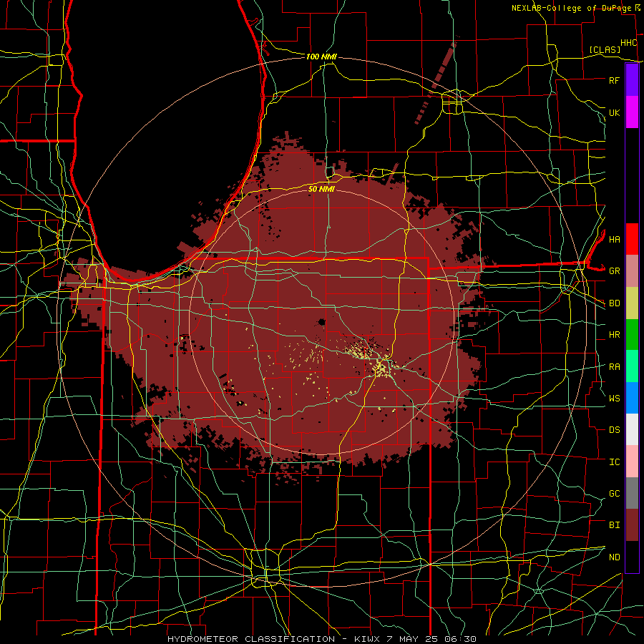Click the RF legend label
The image size is (644, 644).
tap(615, 80)
